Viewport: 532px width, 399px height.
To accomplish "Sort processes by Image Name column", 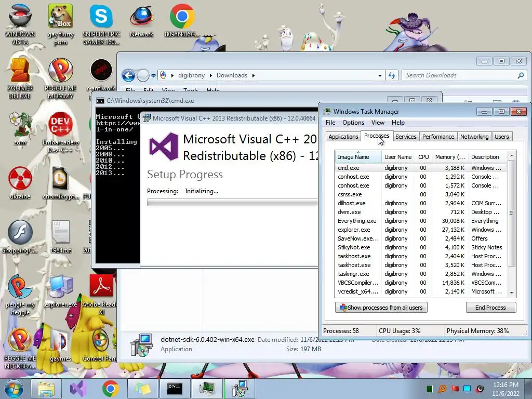I will (357, 157).
